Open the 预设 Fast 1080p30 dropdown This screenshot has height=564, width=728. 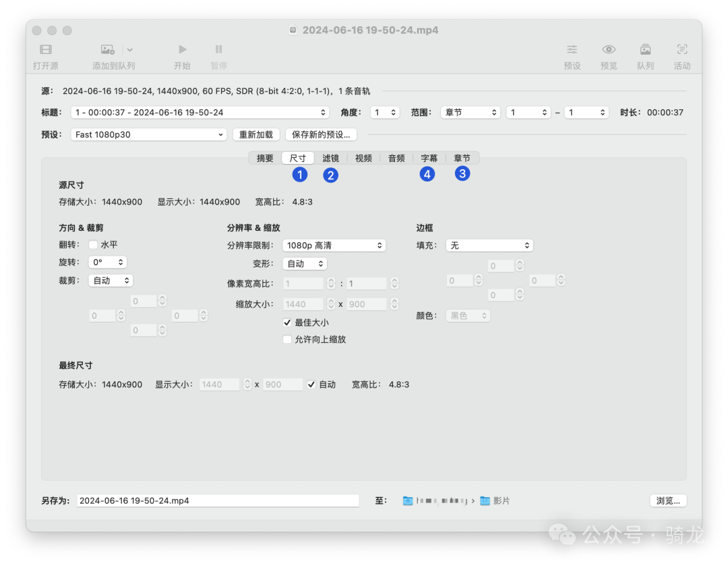pyautogui.click(x=148, y=135)
